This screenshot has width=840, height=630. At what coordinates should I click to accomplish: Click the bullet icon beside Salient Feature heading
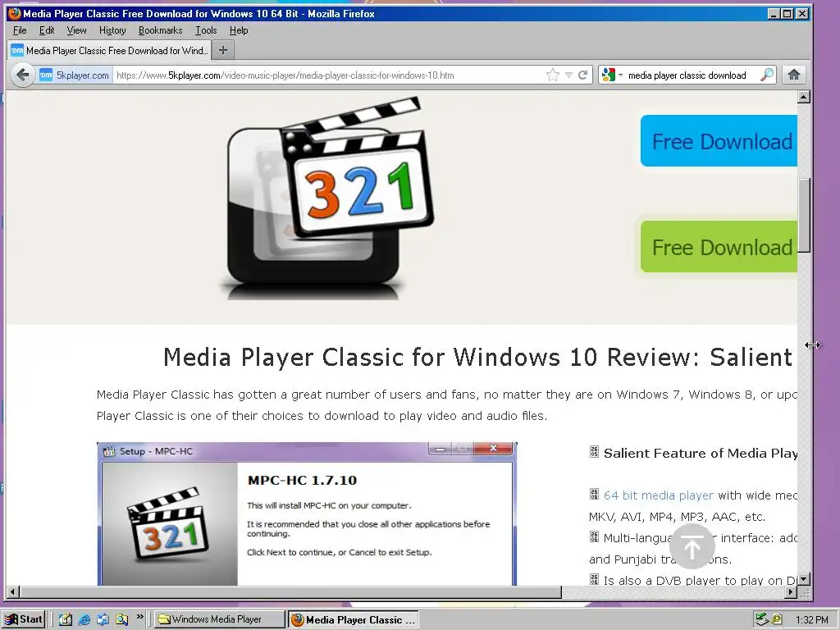tap(594, 452)
